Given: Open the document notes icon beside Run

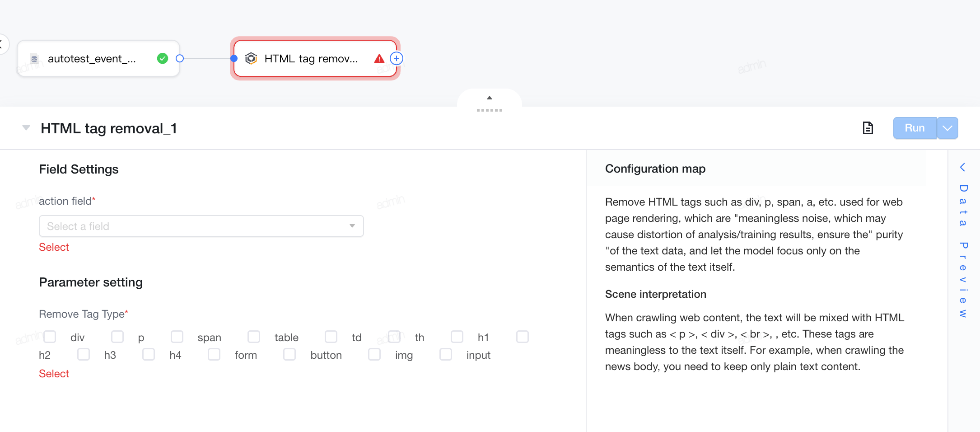Looking at the screenshot, I should [868, 128].
